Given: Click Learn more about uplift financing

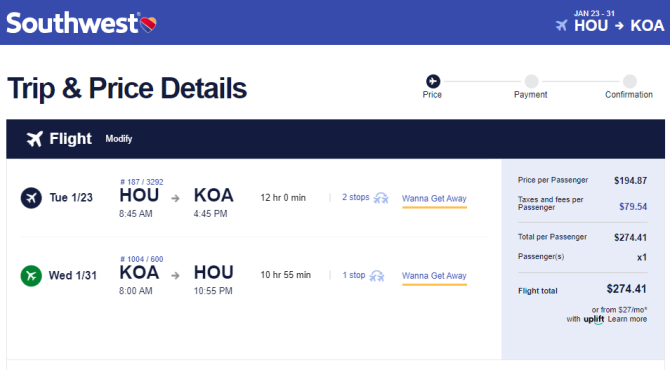Looking at the screenshot, I should point(627,319).
